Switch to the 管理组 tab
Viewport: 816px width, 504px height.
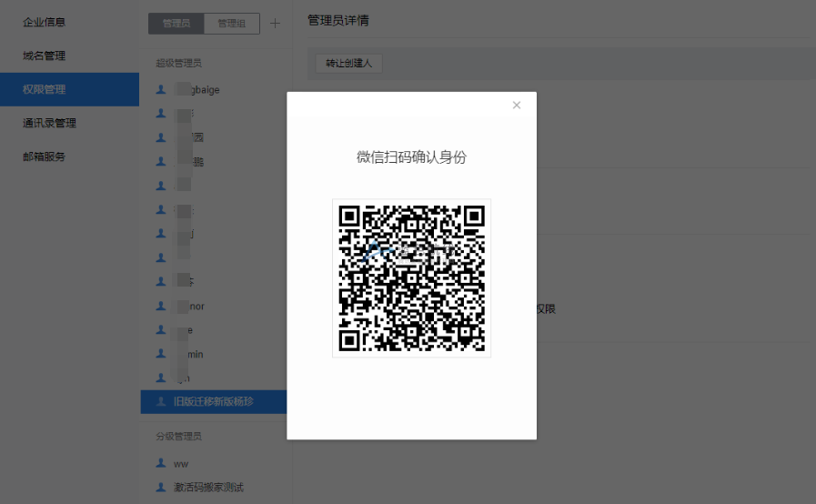point(232,24)
